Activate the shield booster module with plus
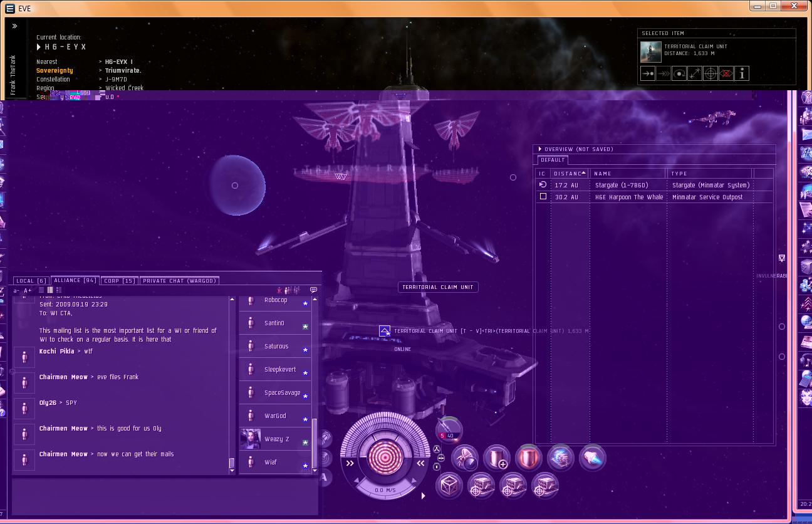The image size is (812, 524). (x=497, y=458)
